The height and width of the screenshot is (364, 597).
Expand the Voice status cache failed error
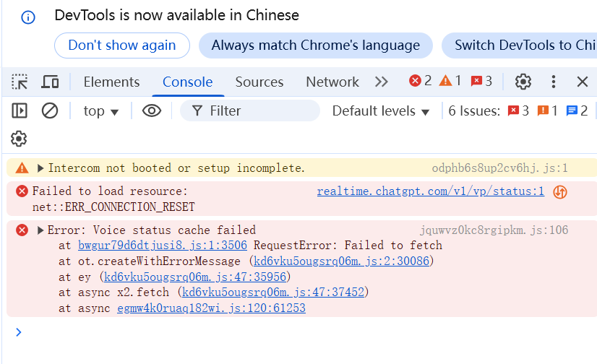41,230
